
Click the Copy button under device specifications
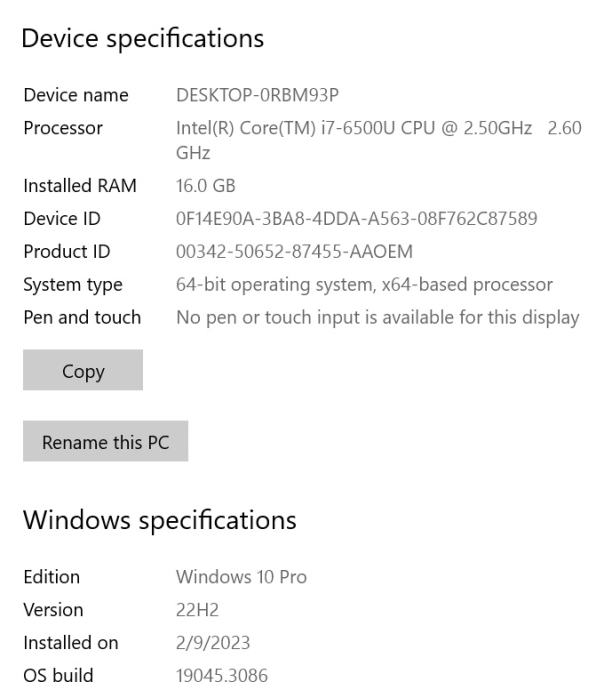(x=83, y=371)
